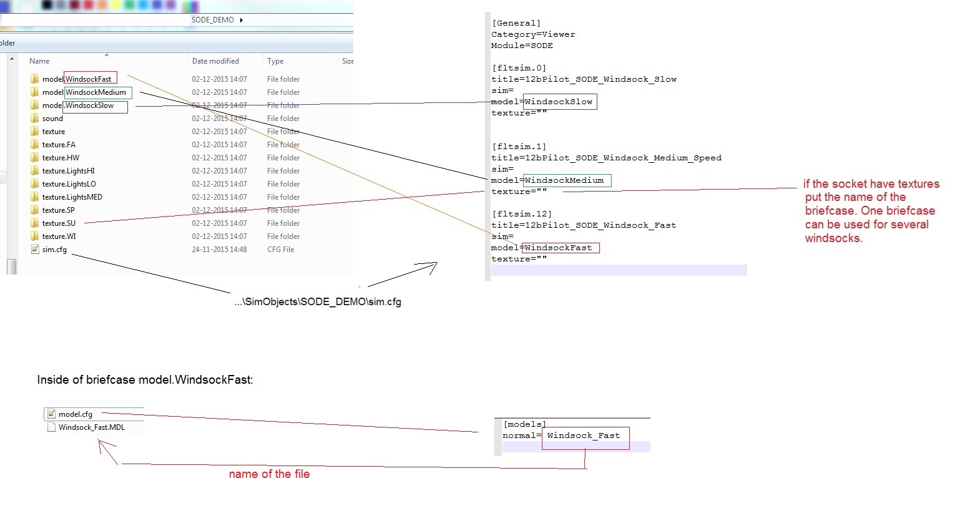
Task: Open the SODE_DEMO breadcrumb path segment
Action: 212,20
